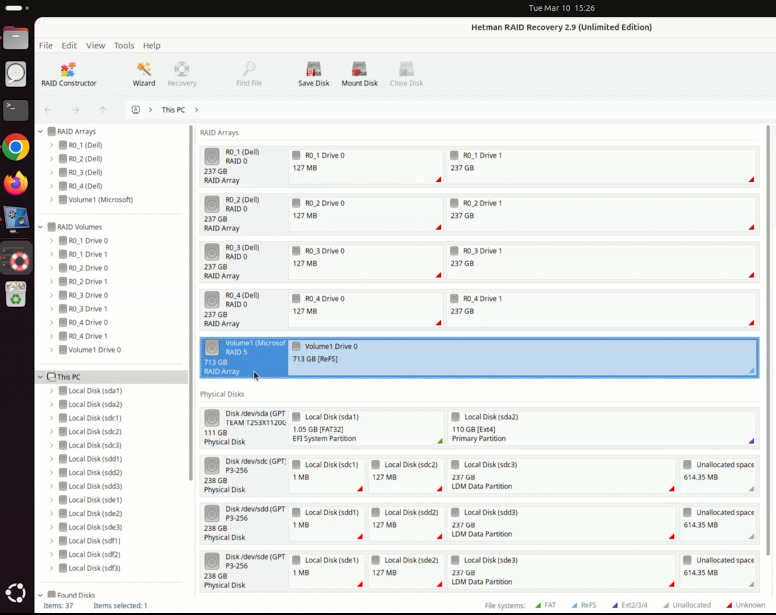Click the date and time in the top bar
The width and height of the screenshot is (776, 615).
click(562, 8)
